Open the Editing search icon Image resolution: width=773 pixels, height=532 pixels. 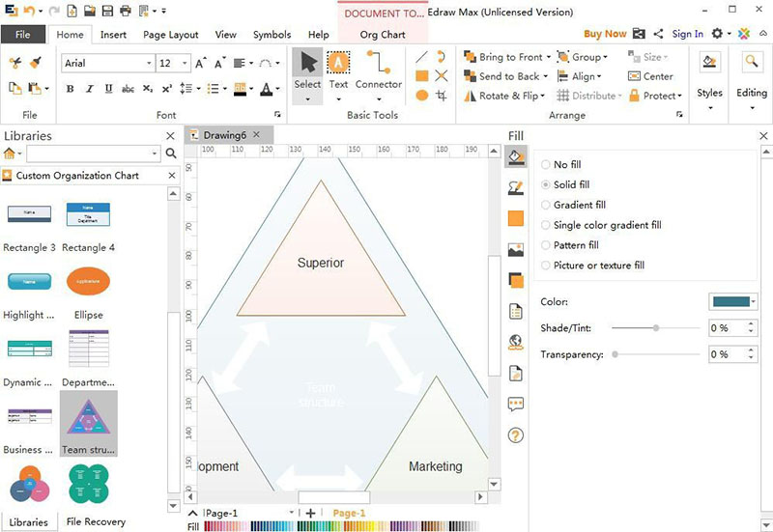(x=751, y=64)
